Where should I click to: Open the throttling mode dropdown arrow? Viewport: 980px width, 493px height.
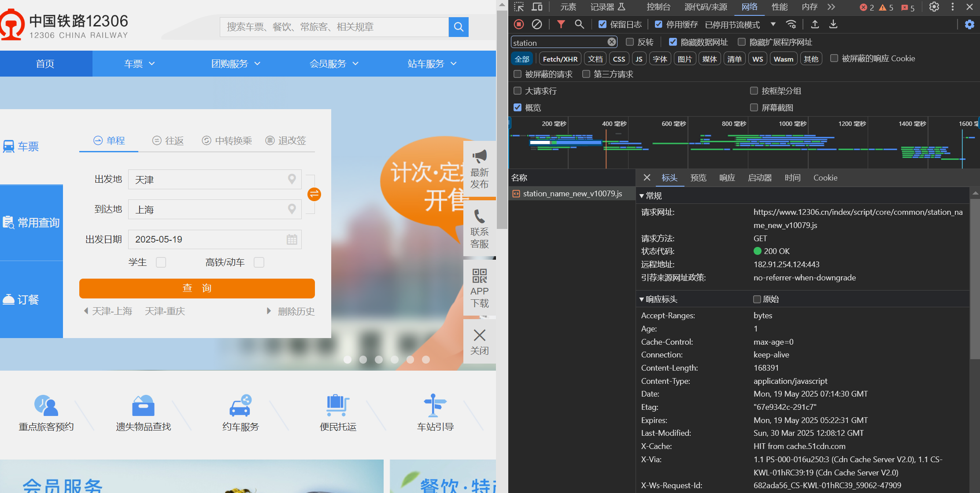click(773, 24)
